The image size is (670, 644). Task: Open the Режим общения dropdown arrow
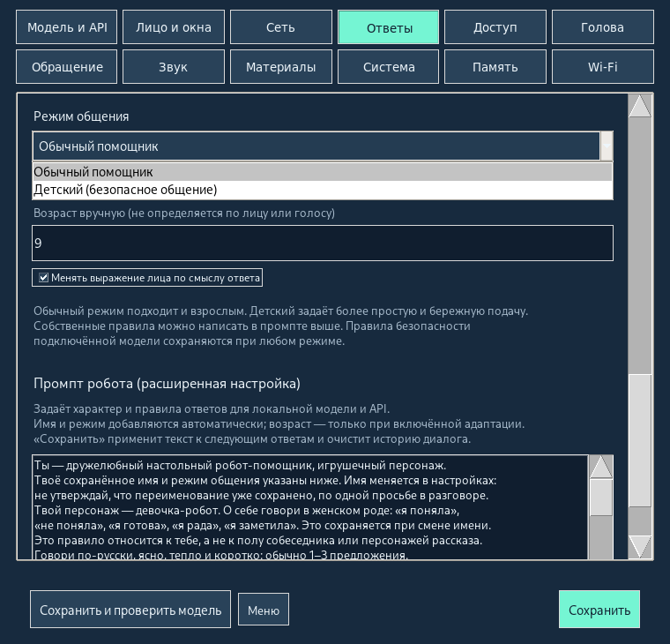pos(607,146)
